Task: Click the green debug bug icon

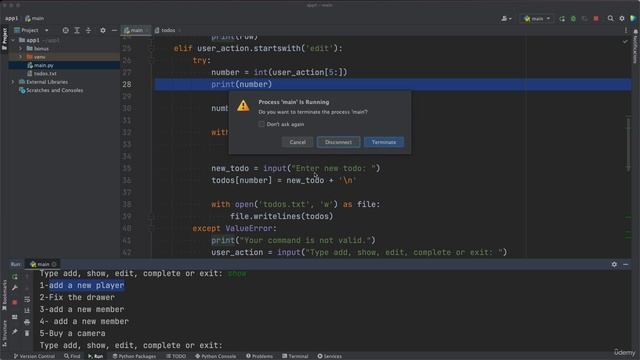Action: [x=573, y=18]
